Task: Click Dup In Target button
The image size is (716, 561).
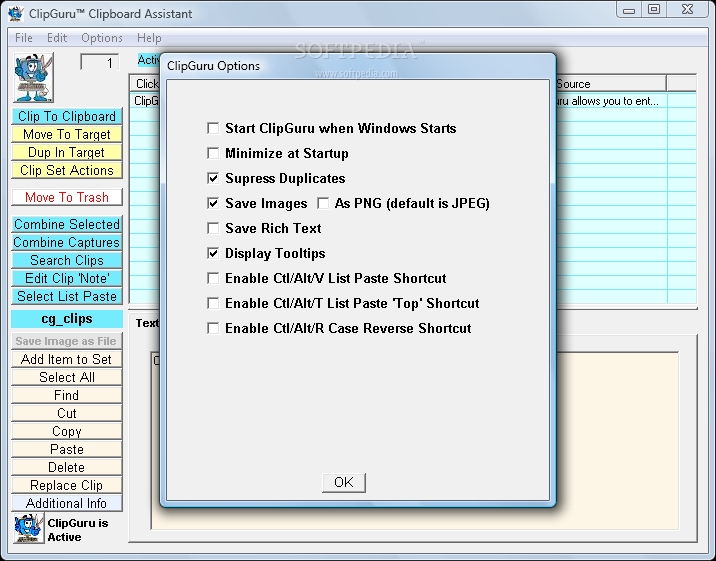Action: pos(67,152)
